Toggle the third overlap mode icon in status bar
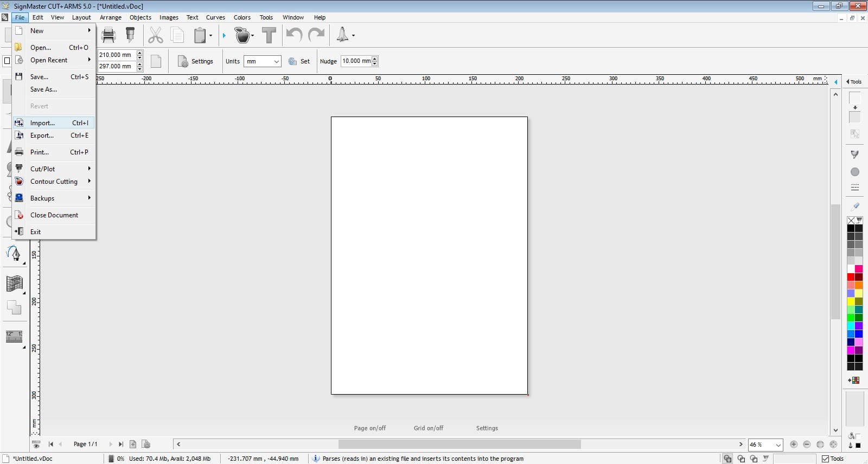868x464 pixels. [x=754, y=459]
